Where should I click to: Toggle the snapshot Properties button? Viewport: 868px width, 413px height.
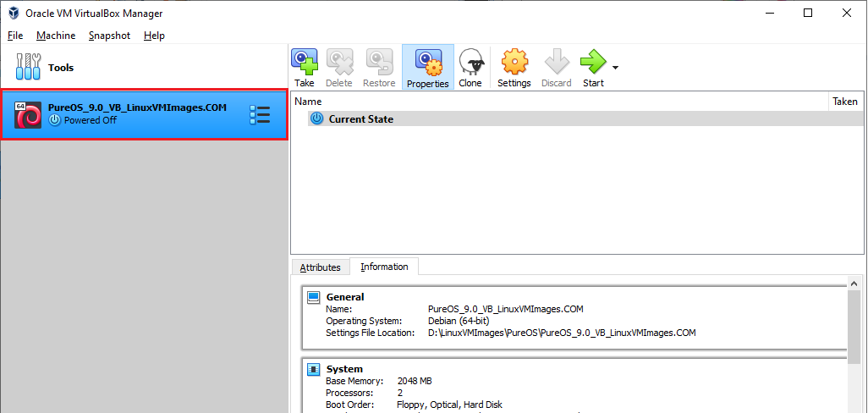tap(427, 67)
